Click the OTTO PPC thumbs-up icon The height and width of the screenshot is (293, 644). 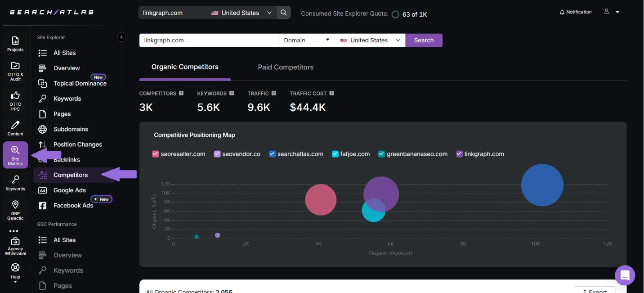[x=15, y=100]
